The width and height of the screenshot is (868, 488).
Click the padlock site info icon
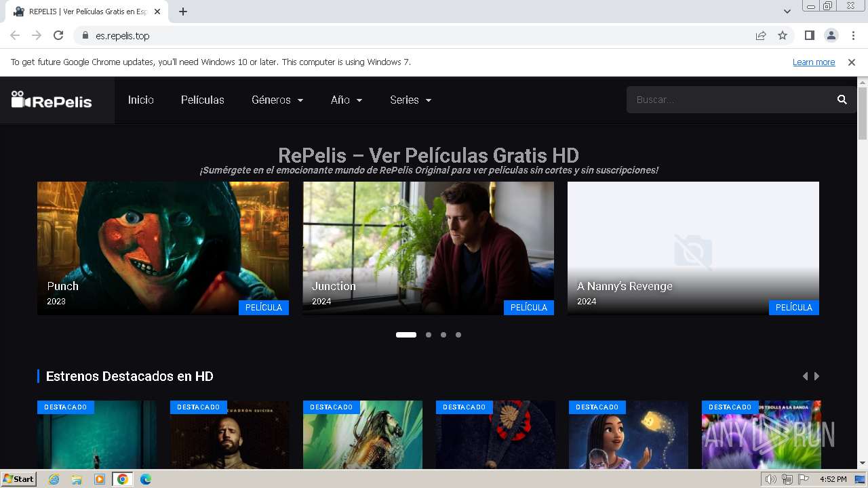85,35
